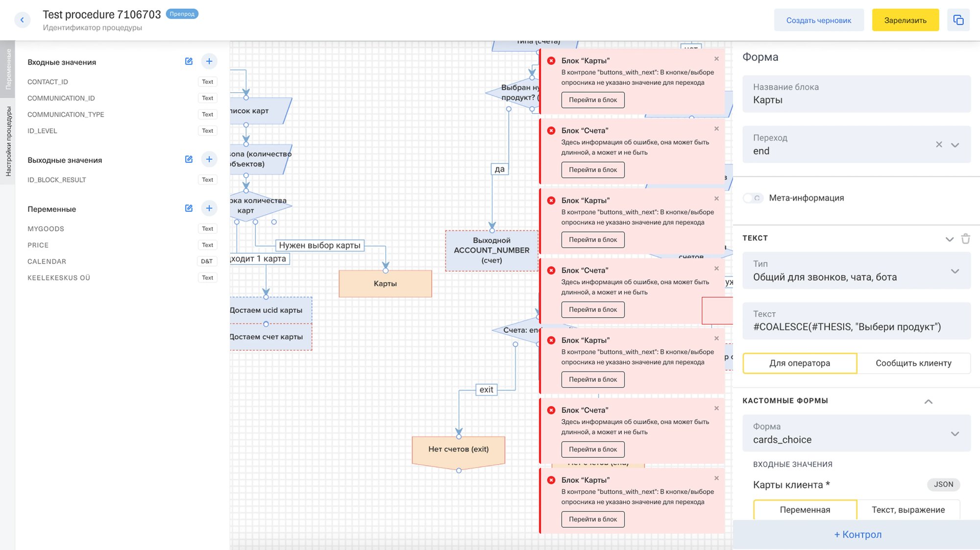The width and height of the screenshot is (980, 550).
Task: Open the Переход dropdown
Action: point(955,145)
